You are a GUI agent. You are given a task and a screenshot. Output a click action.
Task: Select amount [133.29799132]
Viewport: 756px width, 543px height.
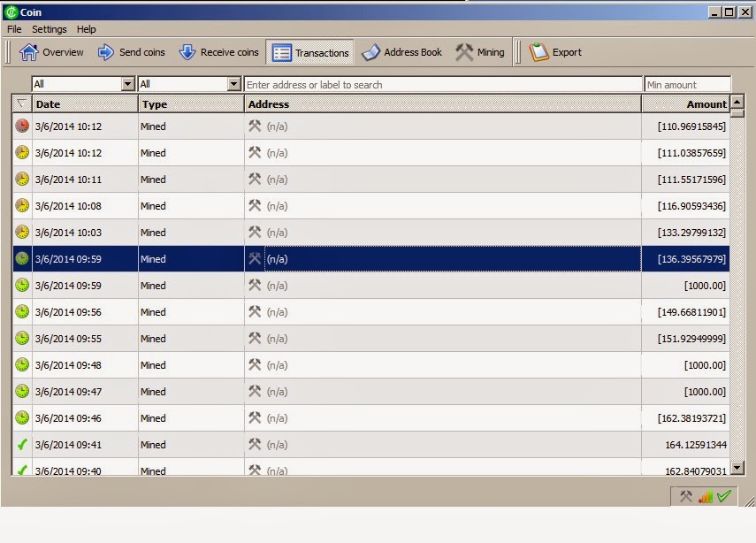pyautogui.click(x=691, y=233)
